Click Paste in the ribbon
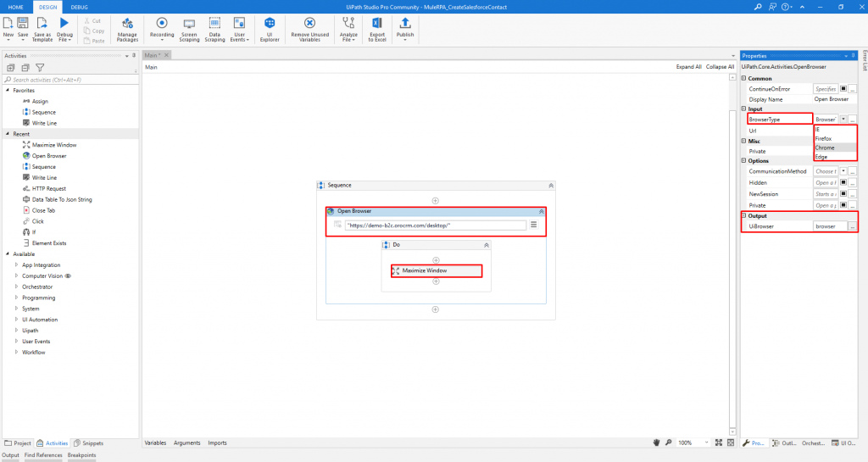 tap(94, 41)
